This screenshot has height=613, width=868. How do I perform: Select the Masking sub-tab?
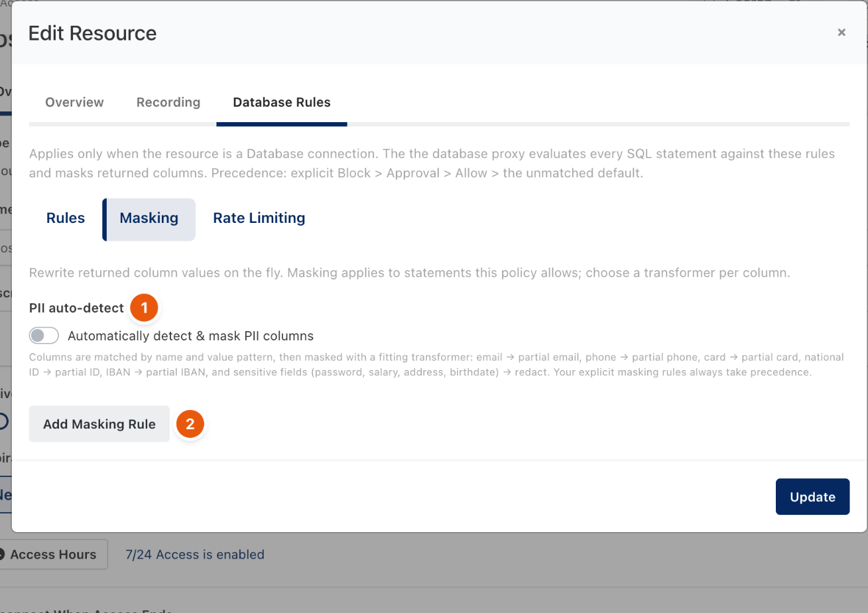[x=149, y=218]
